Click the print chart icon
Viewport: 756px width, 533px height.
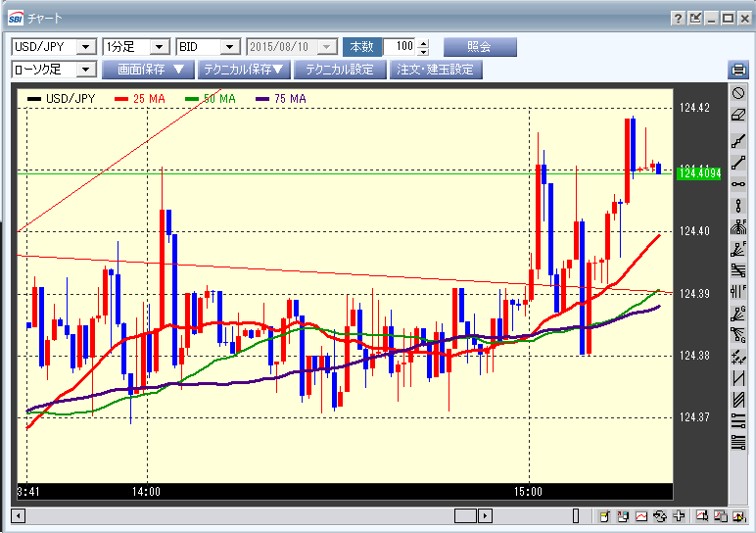click(x=738, y=70)
